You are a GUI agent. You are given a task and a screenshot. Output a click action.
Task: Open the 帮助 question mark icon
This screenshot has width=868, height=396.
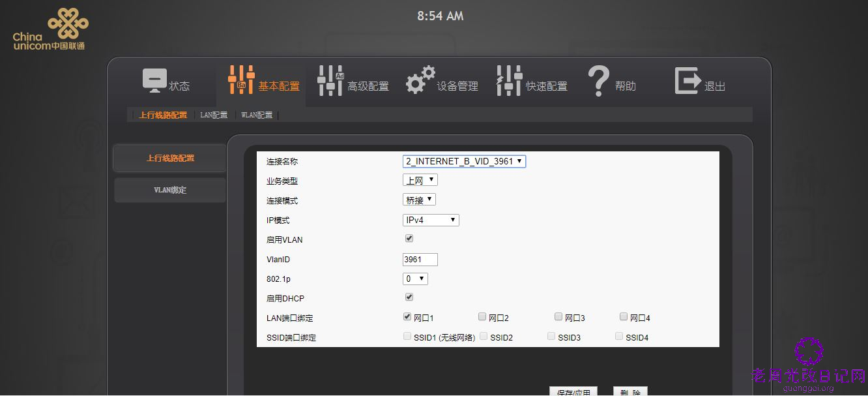pyautogui.click(x=598, y=81)
